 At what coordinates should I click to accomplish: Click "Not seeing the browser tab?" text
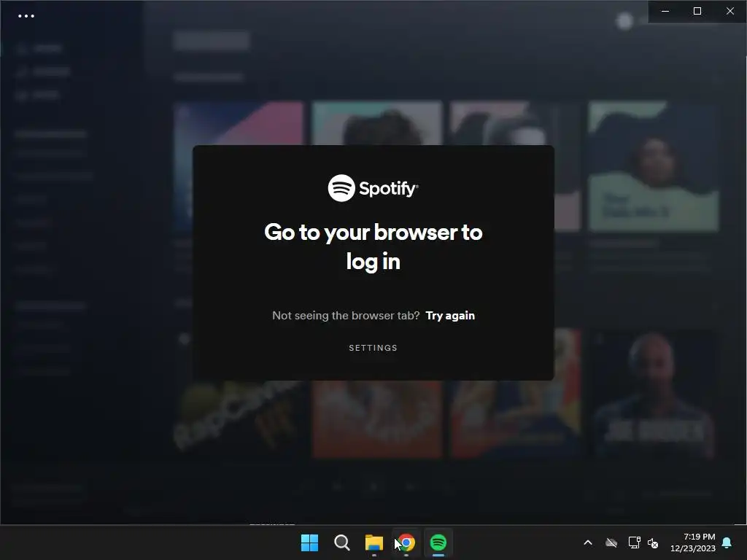[x=346, y=316]
